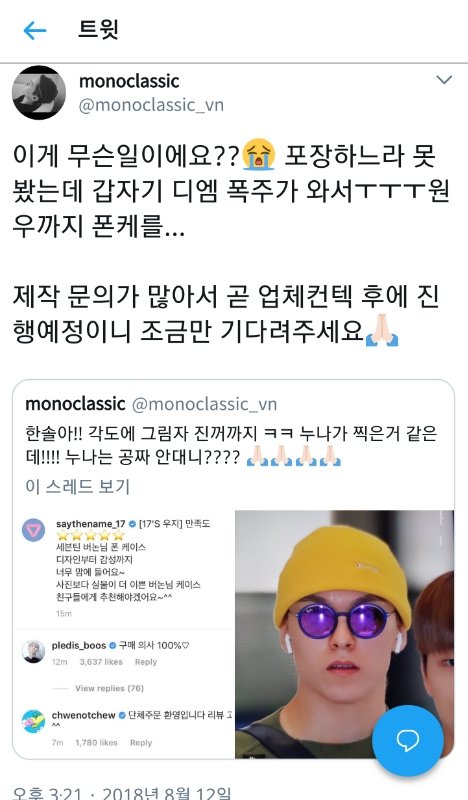Tap the blue back arrow

pos(35,31)
